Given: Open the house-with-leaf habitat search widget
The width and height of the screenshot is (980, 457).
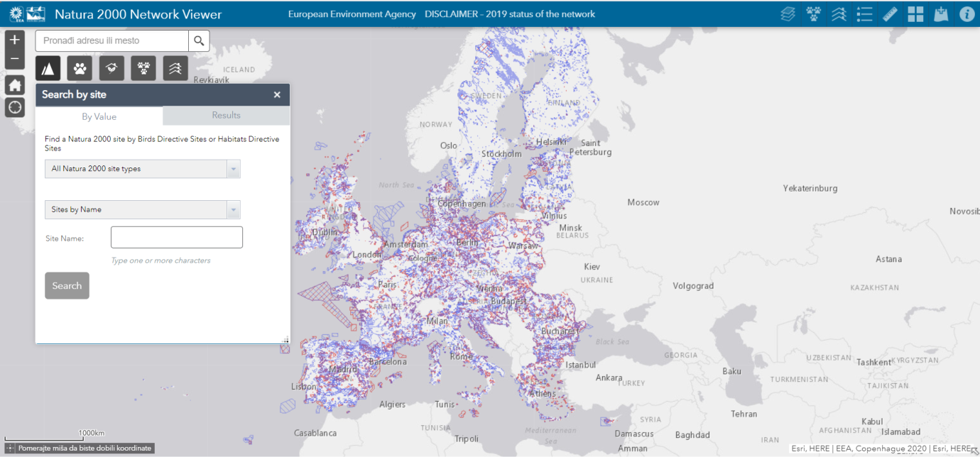Looking at the screenshot, I should point(111,69).
